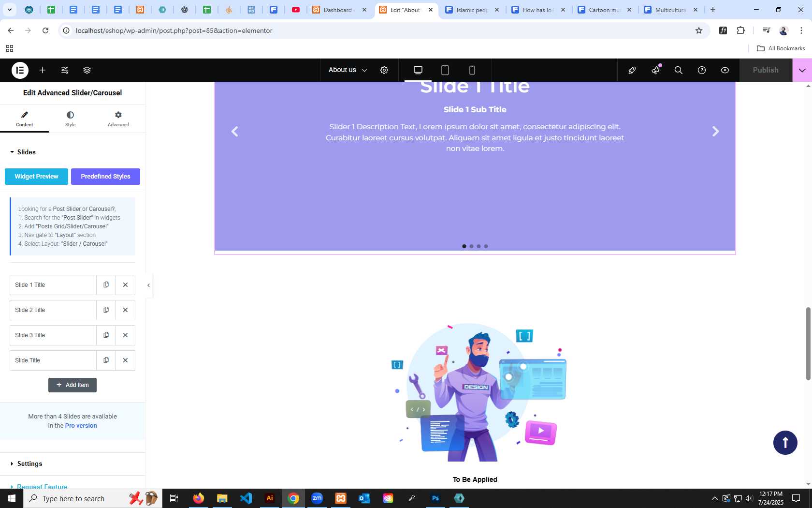Viewport: 812px width, 508px height.
Task: Open the Elementor logo menu
Action: tap(20, 70)
